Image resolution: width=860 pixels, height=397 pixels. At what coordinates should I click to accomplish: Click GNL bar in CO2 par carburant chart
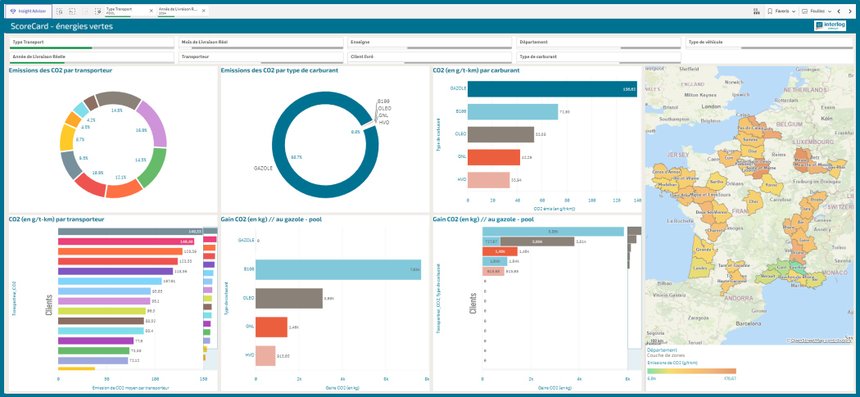coord(494,157)
